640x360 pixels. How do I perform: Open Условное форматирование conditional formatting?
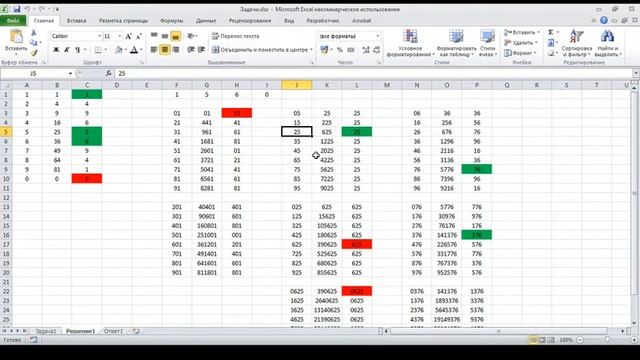410,43
